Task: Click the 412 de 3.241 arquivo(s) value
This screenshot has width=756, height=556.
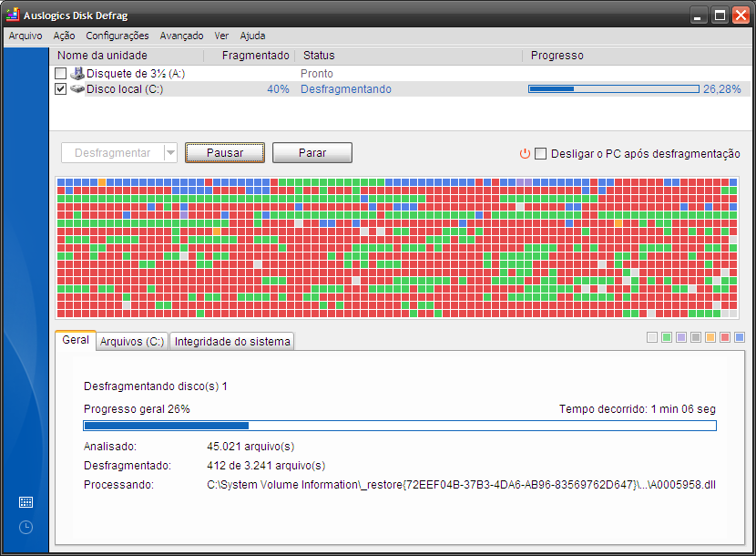Action: (266, 466)
